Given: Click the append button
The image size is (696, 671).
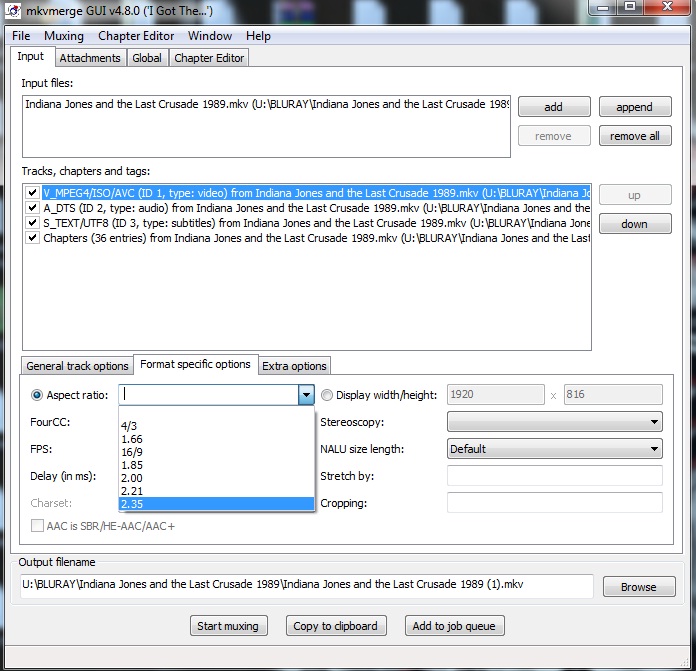Looking at the screenshot, I should [635, 107].
